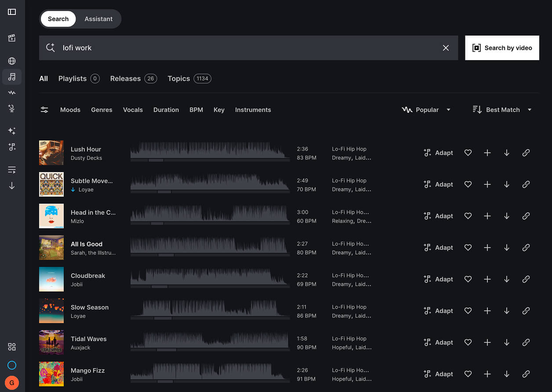Like the track Lush Hour
552x392 pixels.
click(468, 153)
